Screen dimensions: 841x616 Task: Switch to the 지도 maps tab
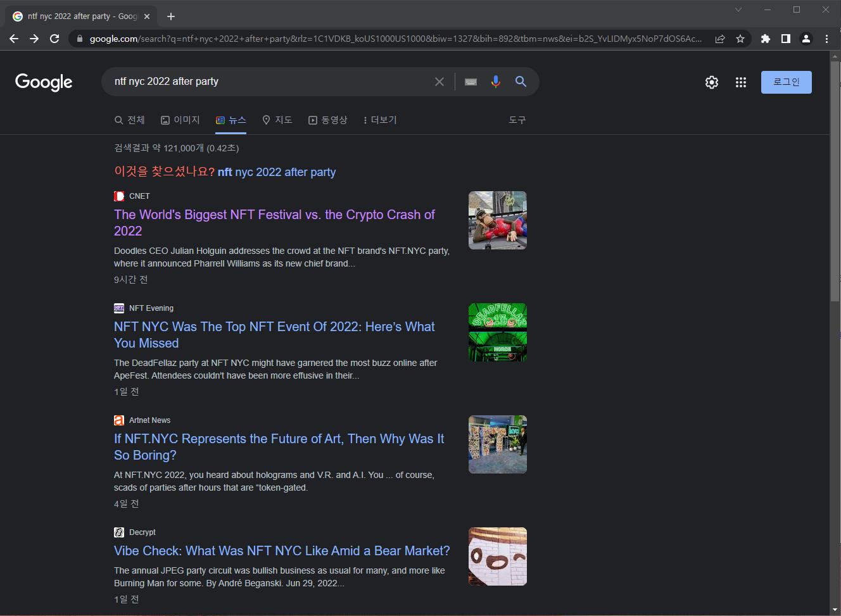pos(277,120)
